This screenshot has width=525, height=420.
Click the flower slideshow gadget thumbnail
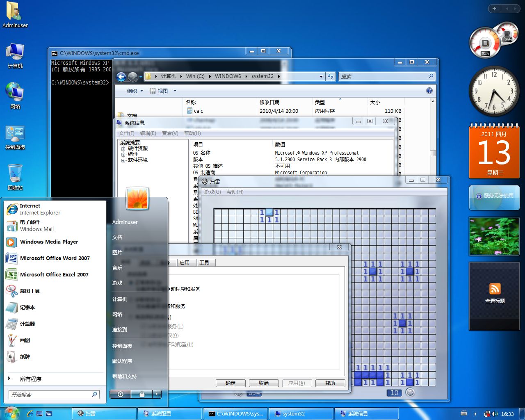[494, 236]
